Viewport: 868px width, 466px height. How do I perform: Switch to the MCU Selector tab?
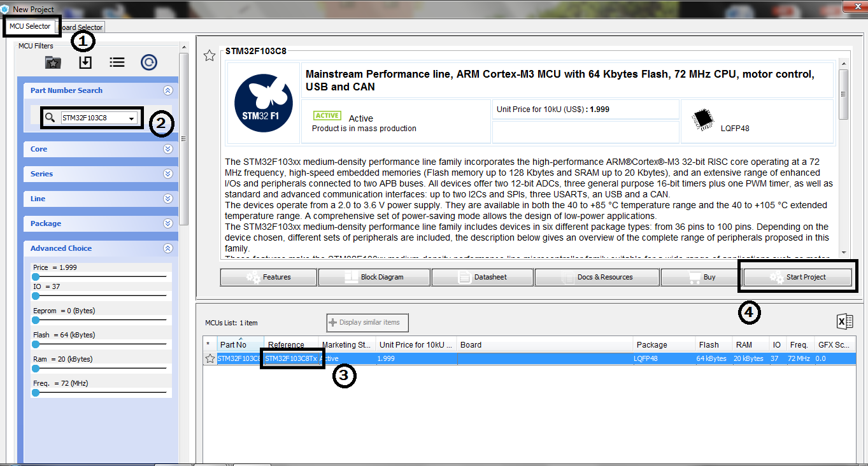29,26
